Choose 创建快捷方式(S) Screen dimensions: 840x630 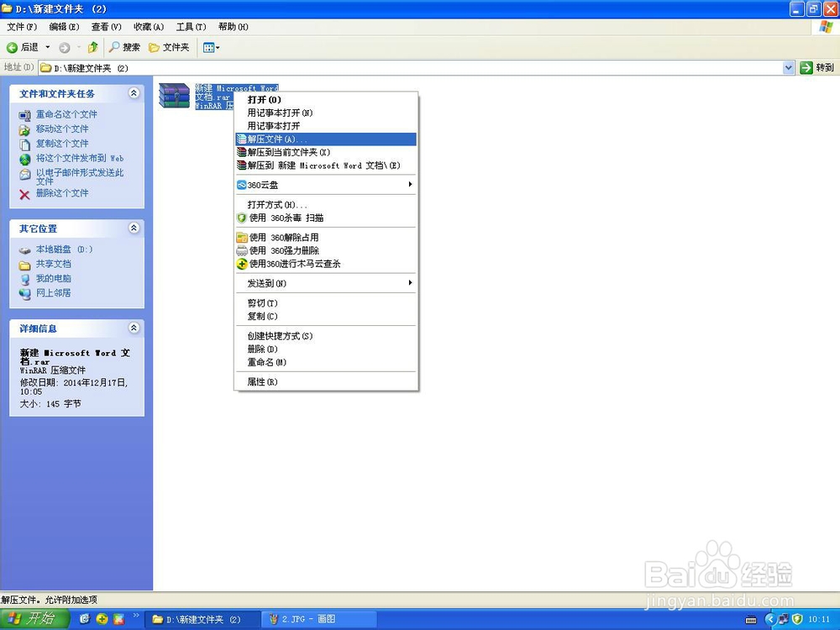tap(326, 336)
